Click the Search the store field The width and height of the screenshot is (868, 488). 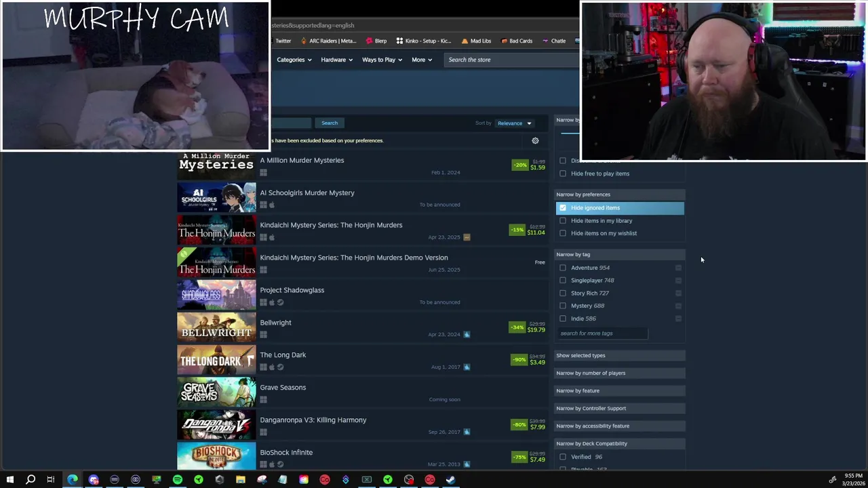[x=512, y=60]
